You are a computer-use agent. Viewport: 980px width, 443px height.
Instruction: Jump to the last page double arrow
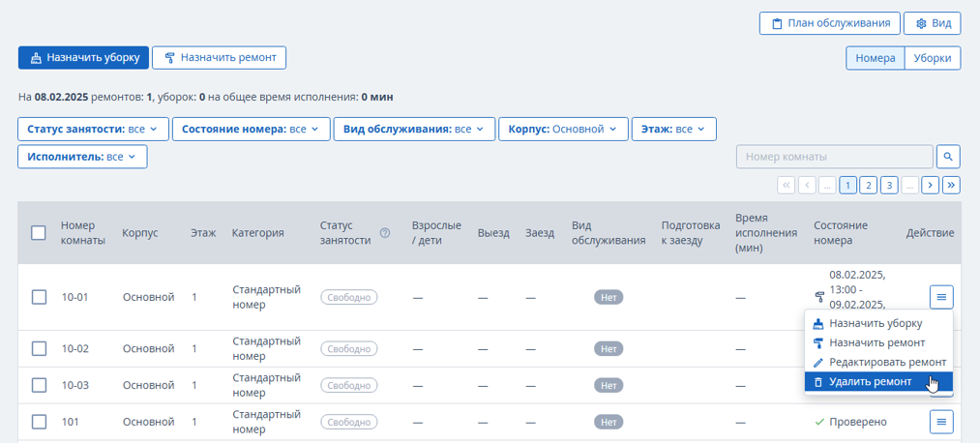tap(952, 185)
